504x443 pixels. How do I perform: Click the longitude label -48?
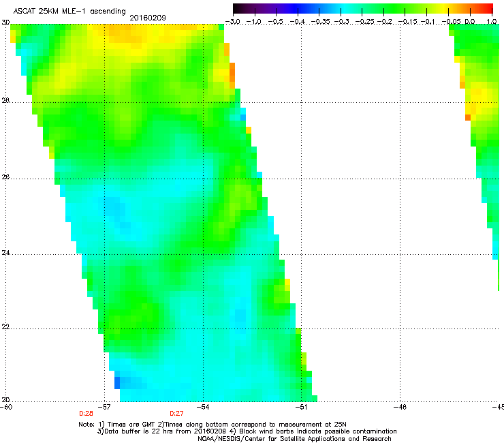[x=400, y=407]
